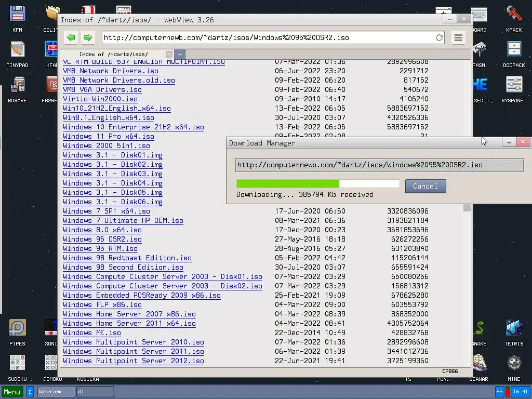532x399 pixels.
Task: Open DOCPACK desktop icon
Action: tap(514, 54)
